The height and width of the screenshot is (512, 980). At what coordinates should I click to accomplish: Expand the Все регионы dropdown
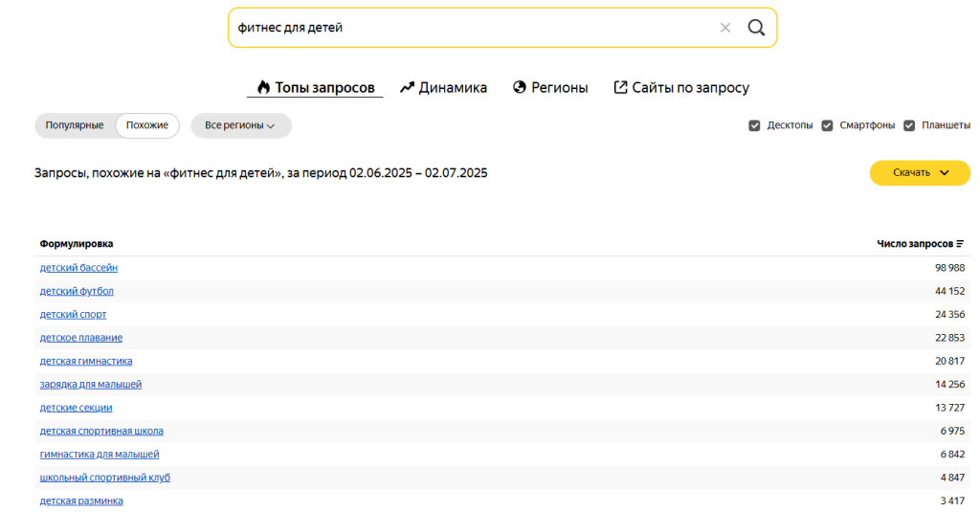240,125
